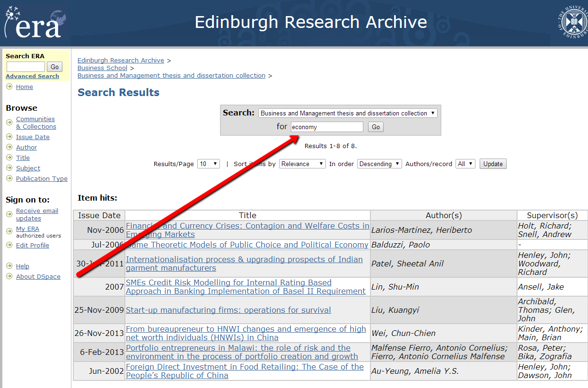The width and height of the screenshot is (588, 388).
Task: Open Internationalisation process Indian garment manufacturers thesis
Action: coord(244,264)
